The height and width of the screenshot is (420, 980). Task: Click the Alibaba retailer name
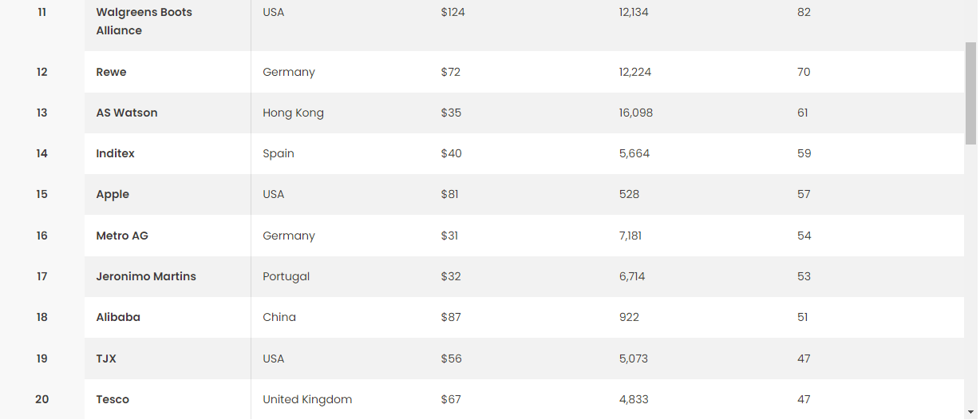[118, 317]
